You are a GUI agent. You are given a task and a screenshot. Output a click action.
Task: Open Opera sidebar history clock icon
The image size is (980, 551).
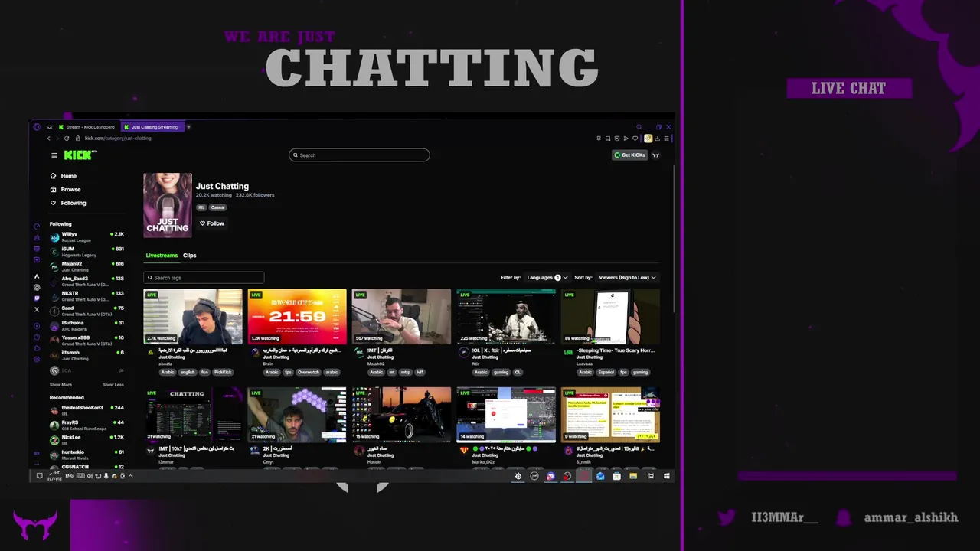click(37, 337)
